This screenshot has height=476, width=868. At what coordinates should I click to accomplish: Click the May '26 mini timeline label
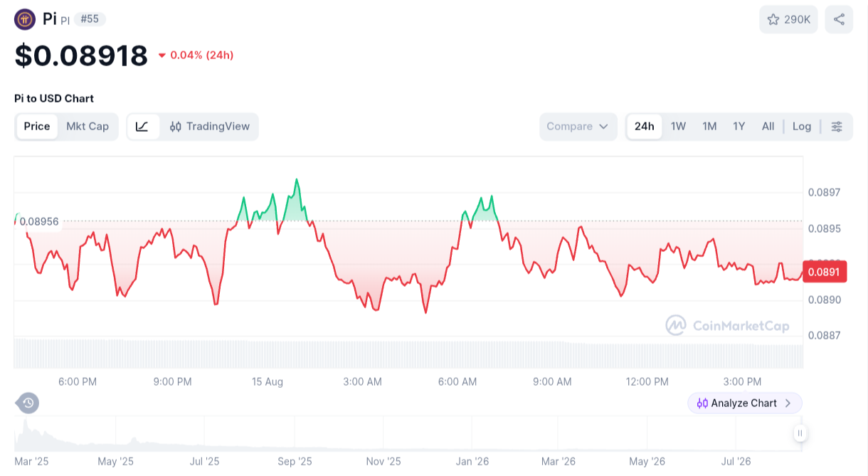(x=647, y=462)
